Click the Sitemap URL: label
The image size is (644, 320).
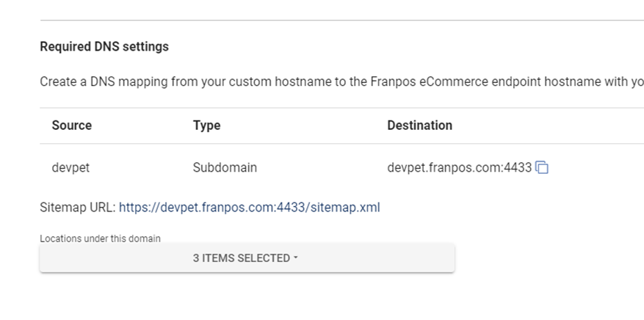click(x=78, y=207)
